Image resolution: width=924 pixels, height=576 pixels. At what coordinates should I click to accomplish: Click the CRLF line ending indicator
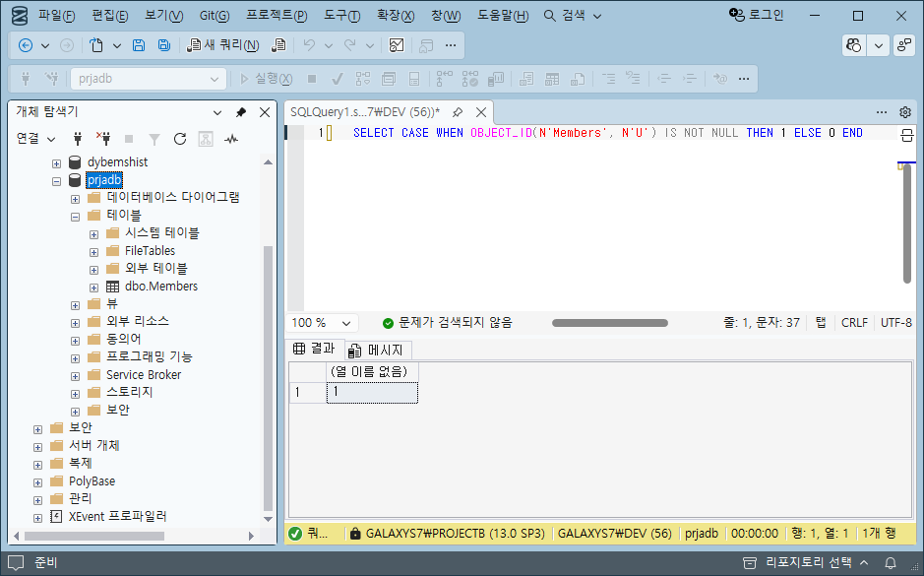(854, 323)
